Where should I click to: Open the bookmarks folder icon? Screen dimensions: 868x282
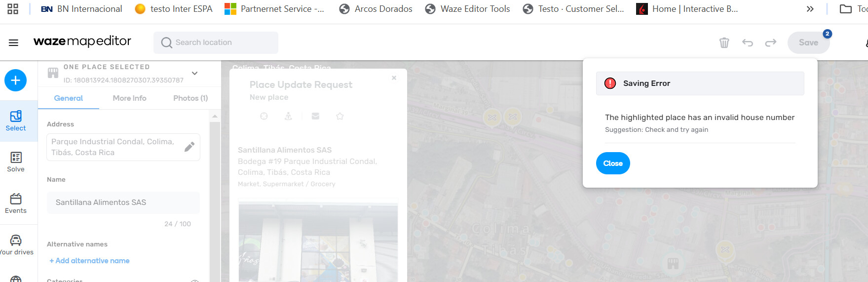846,9
